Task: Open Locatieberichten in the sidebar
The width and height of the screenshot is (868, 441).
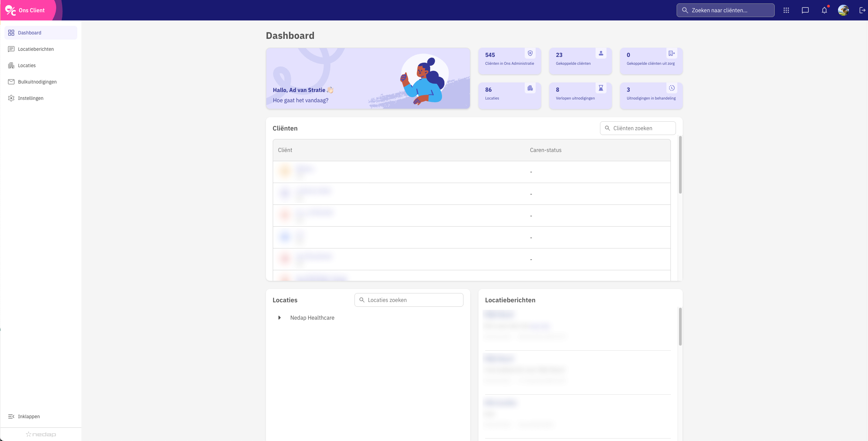Action: (41, 49)
